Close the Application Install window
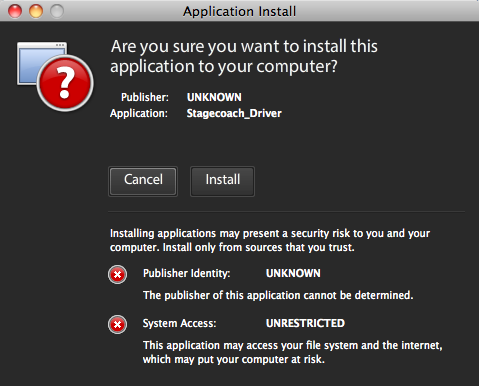Image resolution: width=479 pixels, height=386 pixels. pyautogui.click(x=15, y=11)
